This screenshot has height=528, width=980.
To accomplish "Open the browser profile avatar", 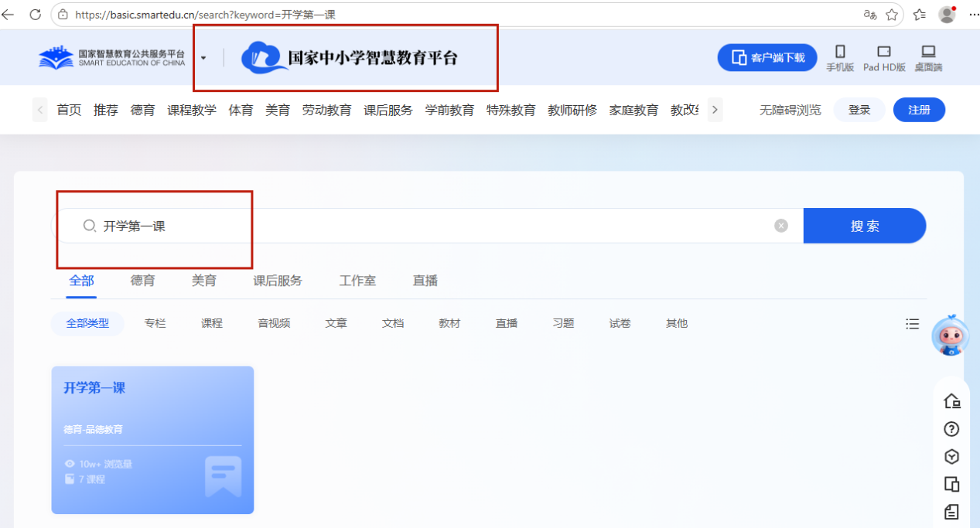I will (947, 14).
